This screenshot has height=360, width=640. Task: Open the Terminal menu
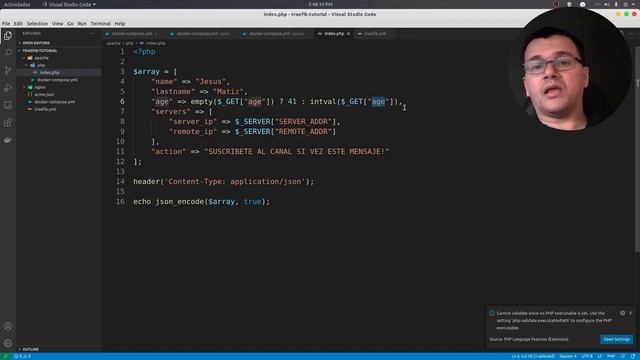[100, 24]
